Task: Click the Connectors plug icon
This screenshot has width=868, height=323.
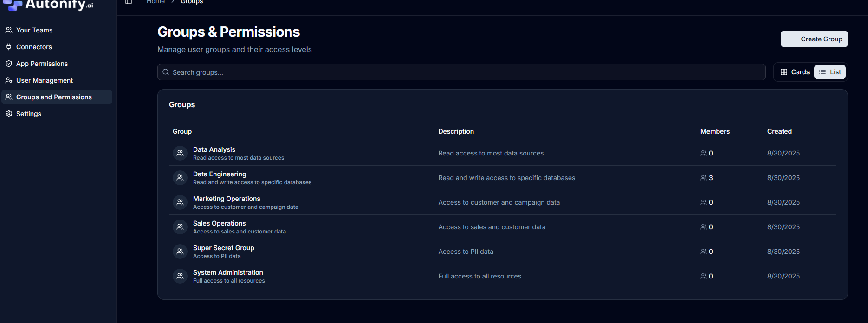Action: pos(9,47)
